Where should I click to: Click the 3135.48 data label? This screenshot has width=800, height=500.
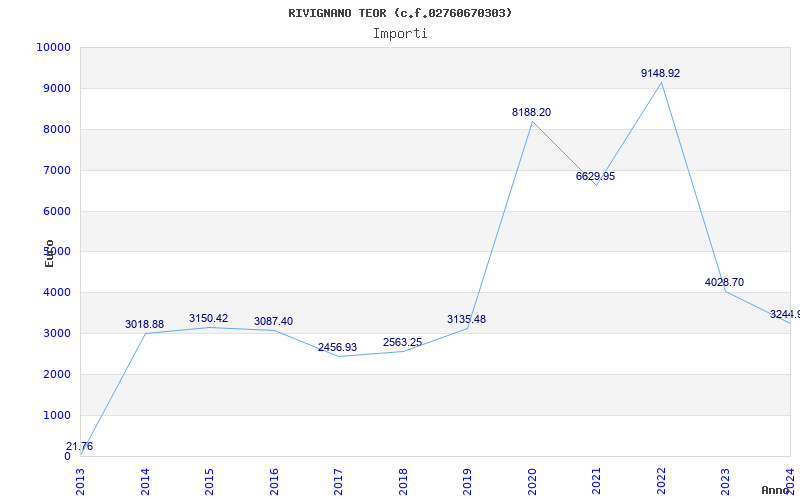pos(466,320)
